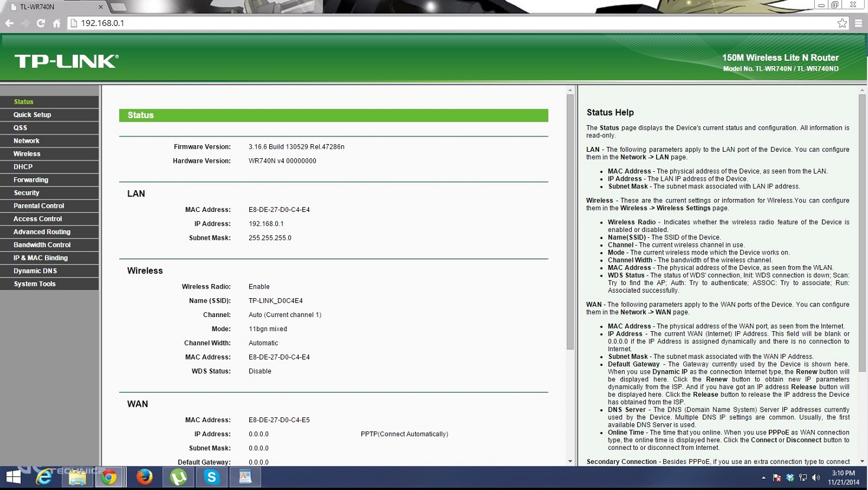The width and height of the screenshot is (868, 490).
Task: Bookmark this page with the star icon
Action: [x=842, y=23]
